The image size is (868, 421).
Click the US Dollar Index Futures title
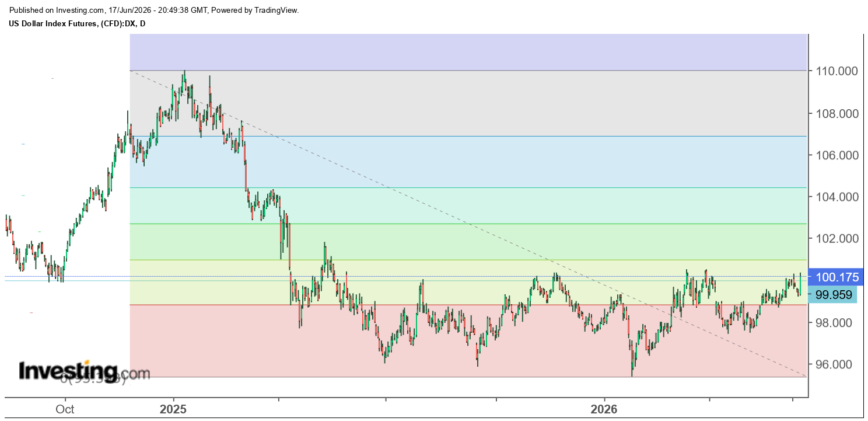tap(76, 23)
